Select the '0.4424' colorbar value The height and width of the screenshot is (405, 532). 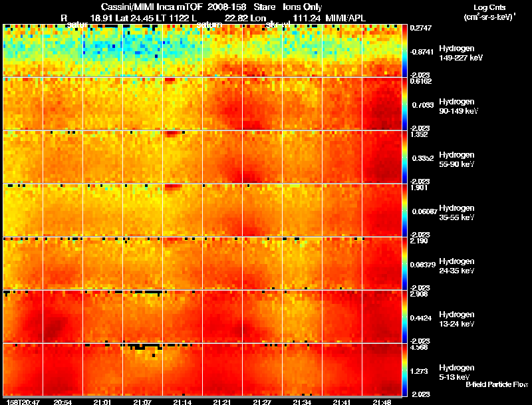click(x=421, y=318)
